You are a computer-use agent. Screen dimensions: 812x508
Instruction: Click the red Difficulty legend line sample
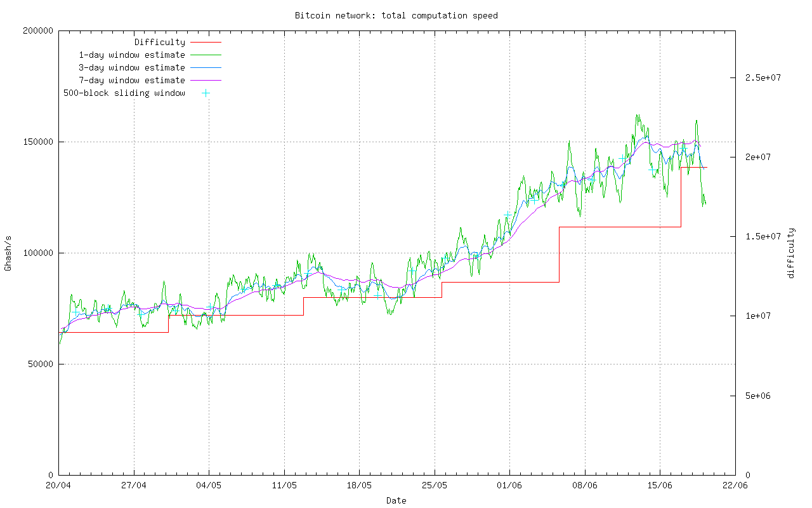206,43
